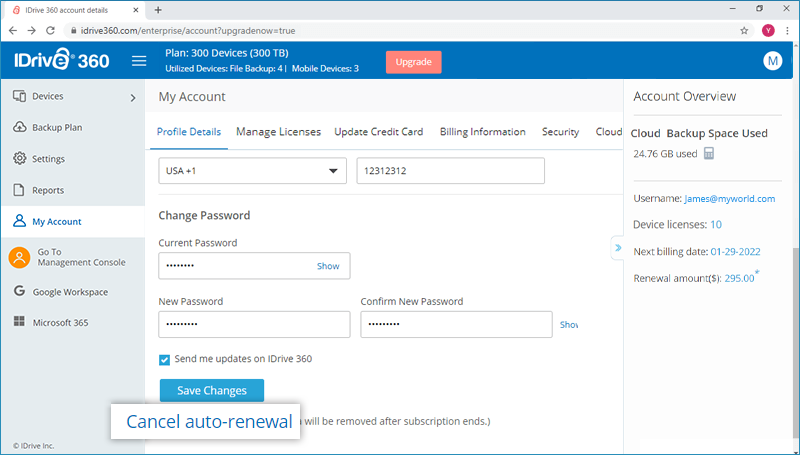Go forward with the browser forward arrow

31,31
